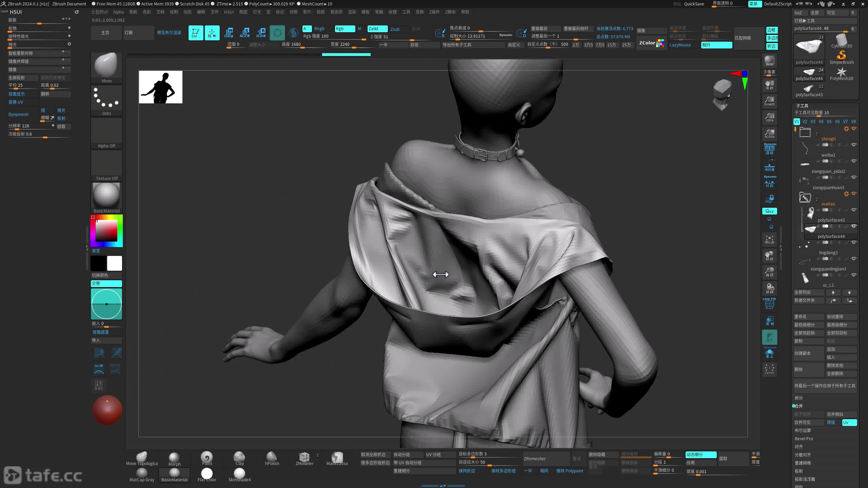The width and height of the screenshot is (868, 488).
Task: Click the 孤立 solo icon
Action: pos(769,353)
